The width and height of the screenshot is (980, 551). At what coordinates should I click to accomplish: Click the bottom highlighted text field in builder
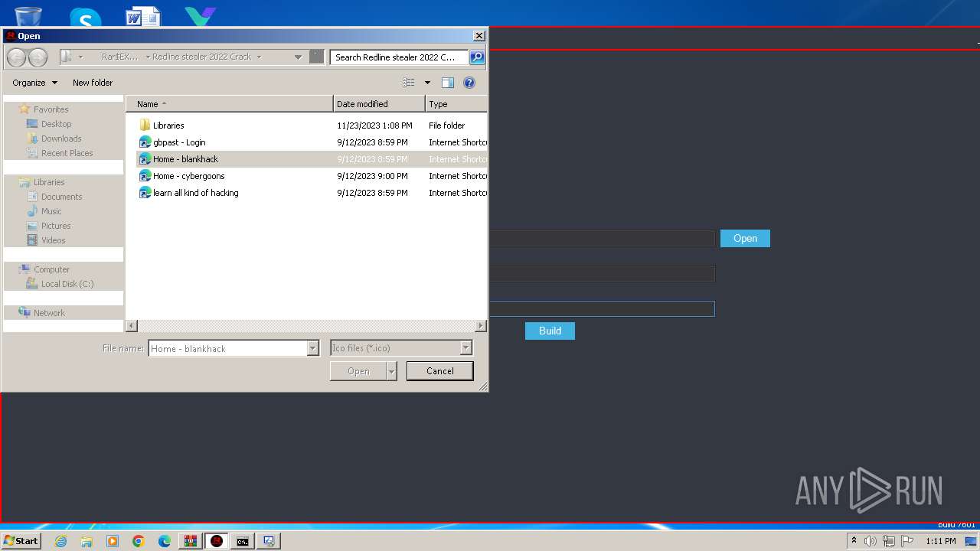click(602, 308)
